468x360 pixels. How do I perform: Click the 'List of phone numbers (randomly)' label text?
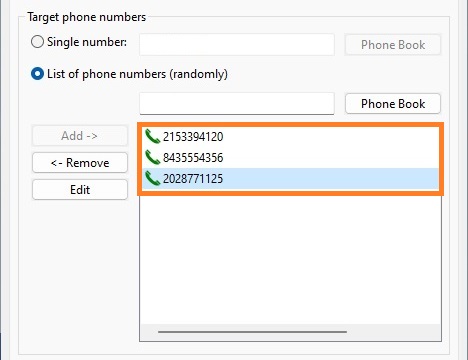(x=137, y=74)
